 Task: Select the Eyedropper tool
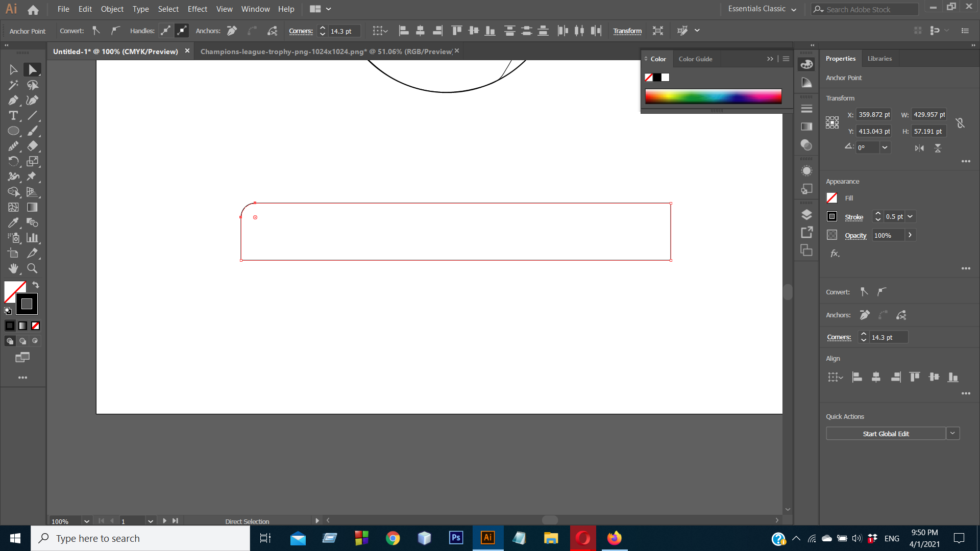(x=14, y=223)
